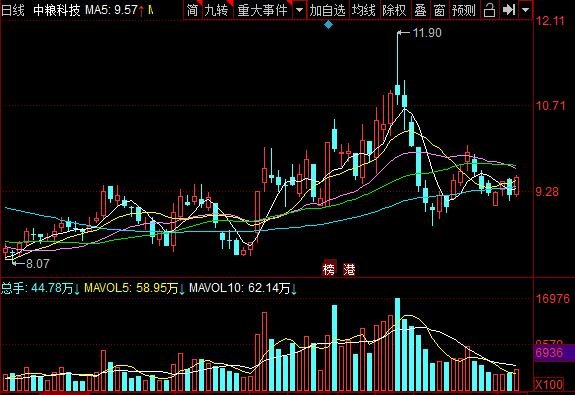Open the dropdown arrow at toolbar's far right
The width and height of the screenshot is (575, 395).
click(526, 10)
